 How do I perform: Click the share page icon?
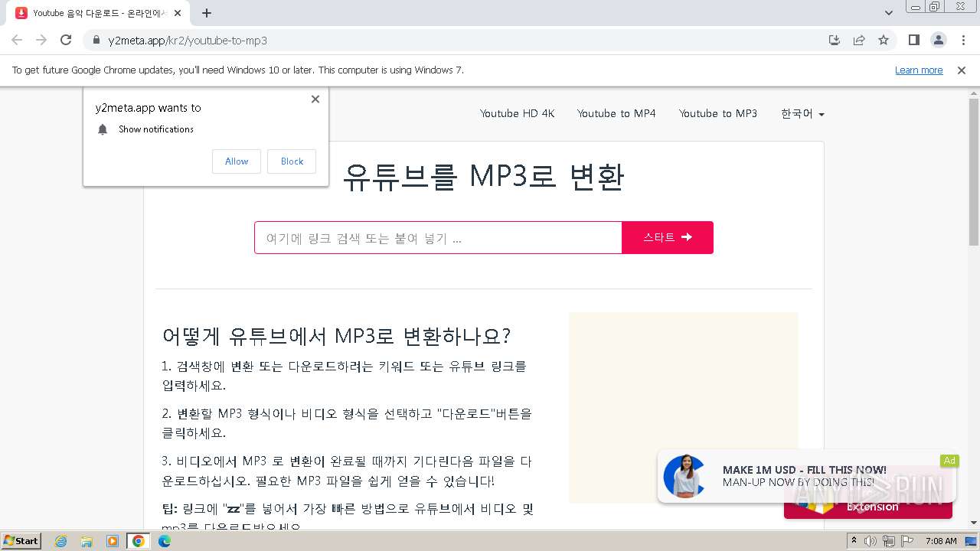point(859,40)
